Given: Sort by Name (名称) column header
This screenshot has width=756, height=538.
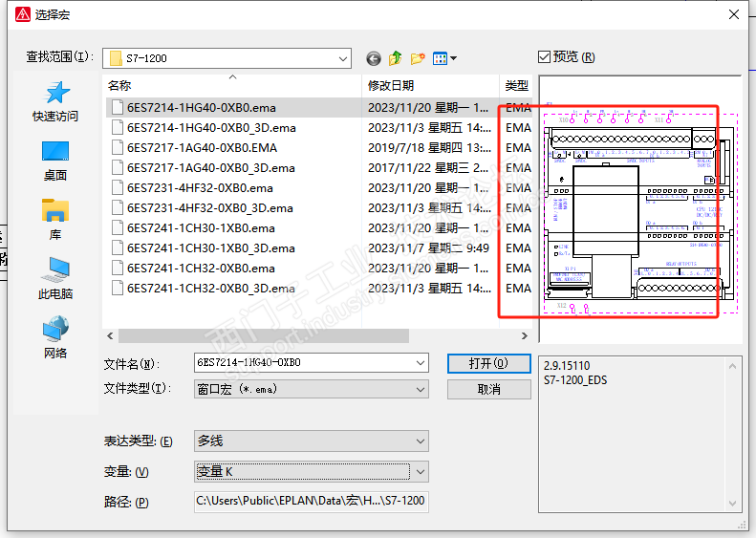Looking at the screenshot, I should 119,85.
